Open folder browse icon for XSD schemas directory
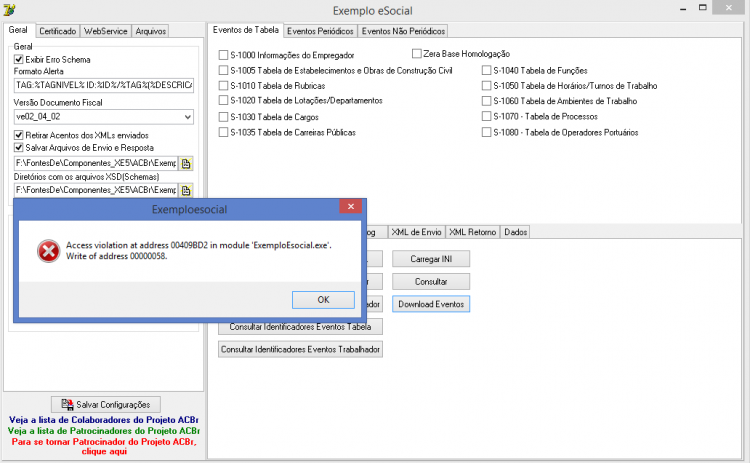 click(186, 190)
